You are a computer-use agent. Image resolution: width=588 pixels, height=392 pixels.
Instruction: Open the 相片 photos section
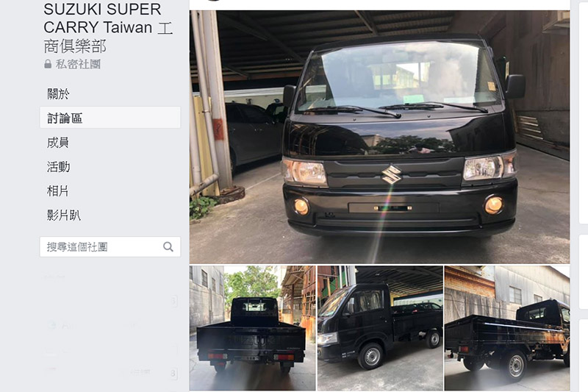(58, 191)
